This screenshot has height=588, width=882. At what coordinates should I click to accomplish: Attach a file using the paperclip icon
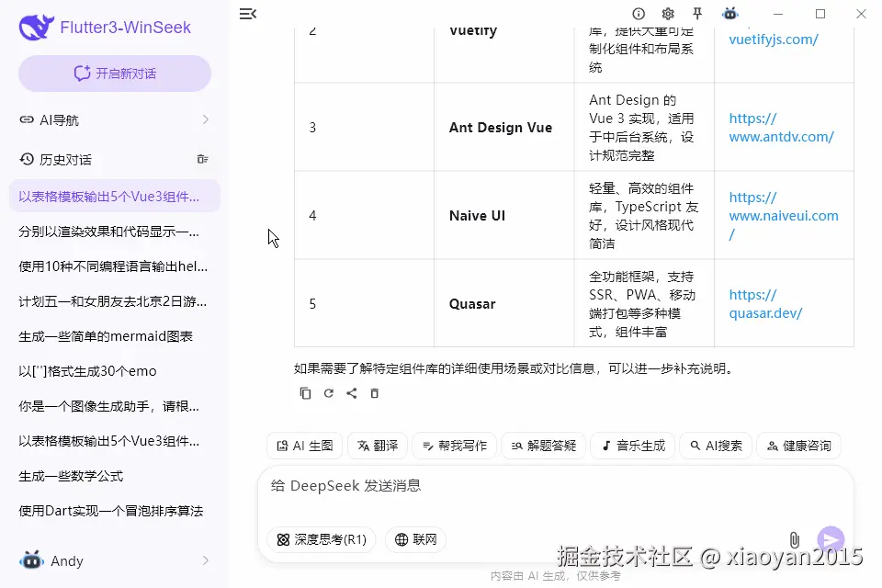tap(794, 540)
